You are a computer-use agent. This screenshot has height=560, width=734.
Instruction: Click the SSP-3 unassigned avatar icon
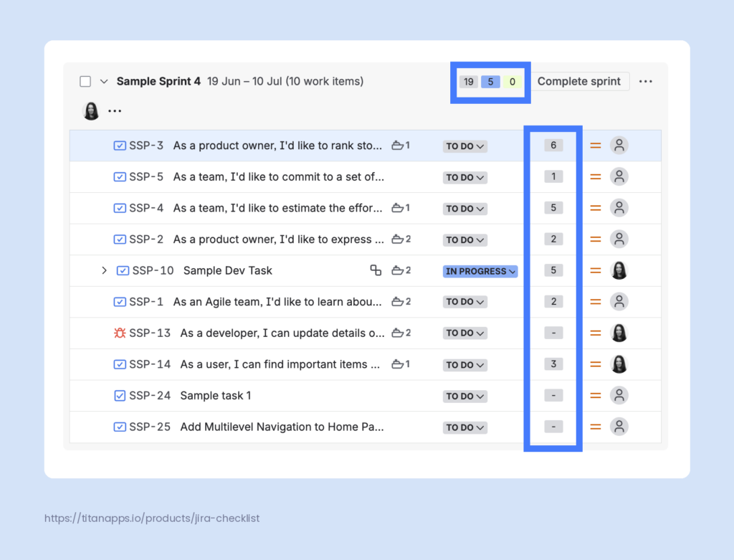(x=619, y=146)
